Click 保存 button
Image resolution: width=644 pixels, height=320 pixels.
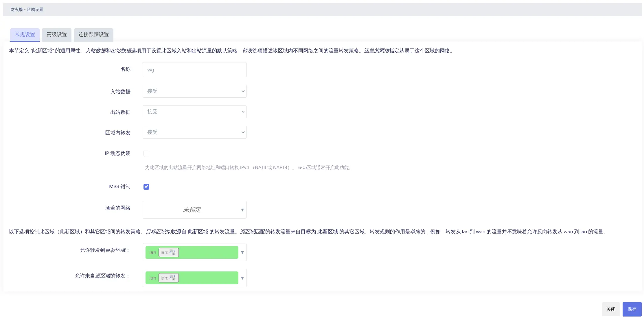click(632, 309)
